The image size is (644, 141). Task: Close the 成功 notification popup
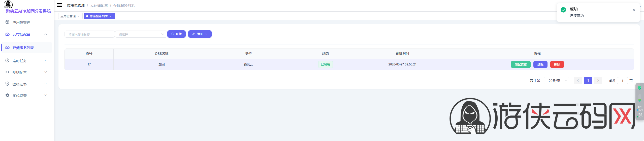[634, 10]
